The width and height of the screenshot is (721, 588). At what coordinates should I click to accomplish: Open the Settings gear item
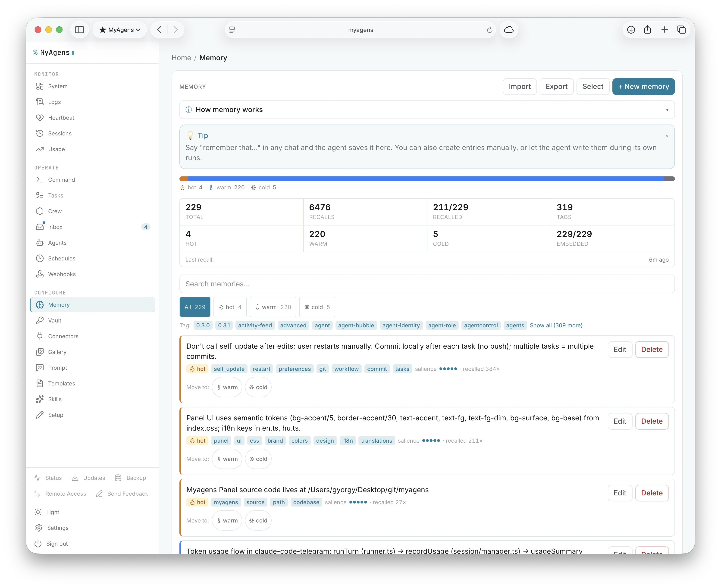click(x=51, y=528)
